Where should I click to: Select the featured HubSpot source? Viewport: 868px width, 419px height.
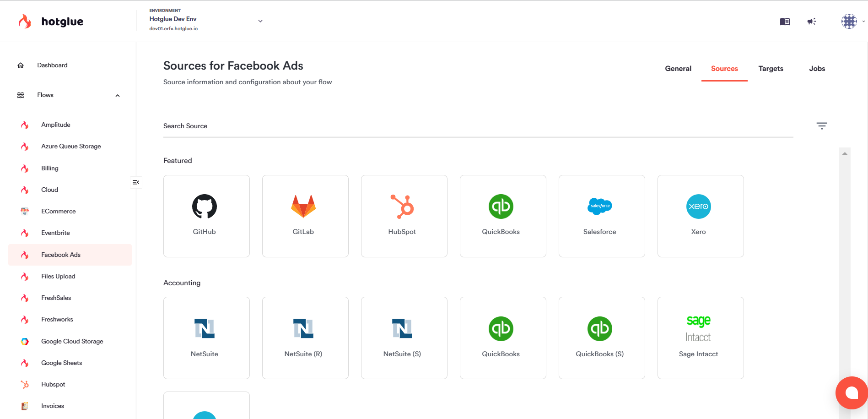[404, 216]
